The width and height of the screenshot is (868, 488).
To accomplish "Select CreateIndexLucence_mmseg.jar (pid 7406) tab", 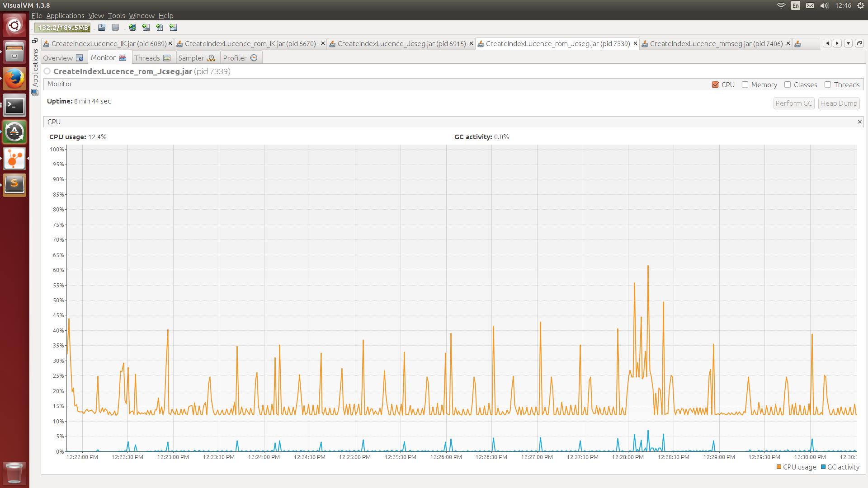I will pyautogui.click(x=716, y=43).
